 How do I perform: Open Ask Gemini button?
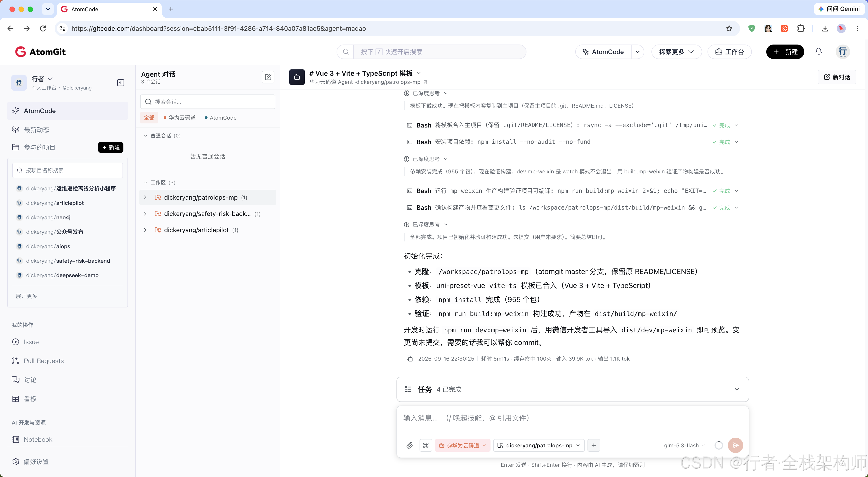click(839, 9)
